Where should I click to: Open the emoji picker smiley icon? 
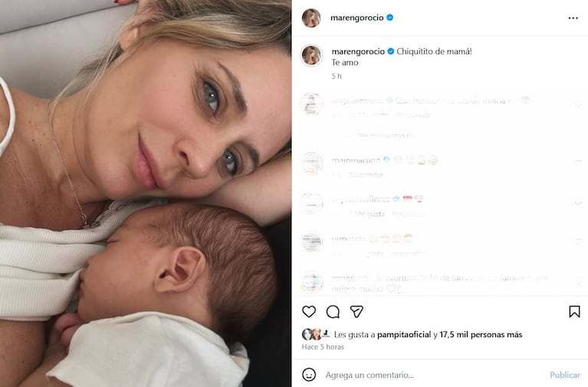tap(309, 375)
